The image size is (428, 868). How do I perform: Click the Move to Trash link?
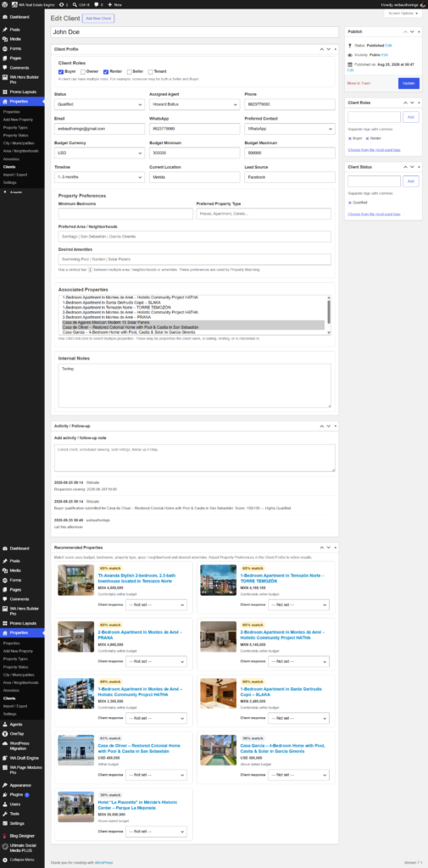tap(359, 83)
